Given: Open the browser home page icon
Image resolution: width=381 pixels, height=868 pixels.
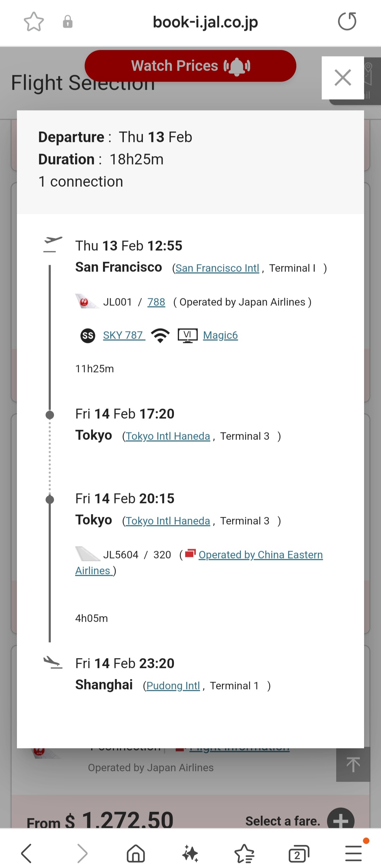Looking at the screenshot, I should click(136, 854).
